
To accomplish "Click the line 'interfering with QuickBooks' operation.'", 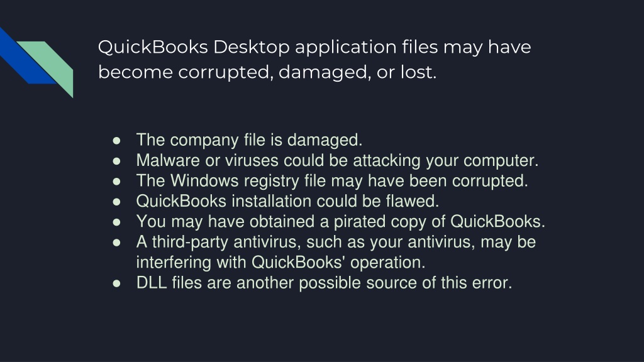I will tap(280, 262).
